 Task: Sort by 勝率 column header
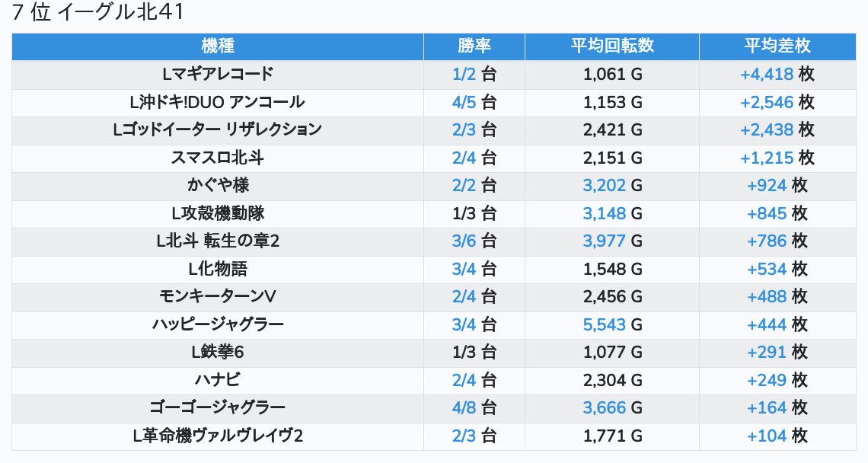click(474, 46)
